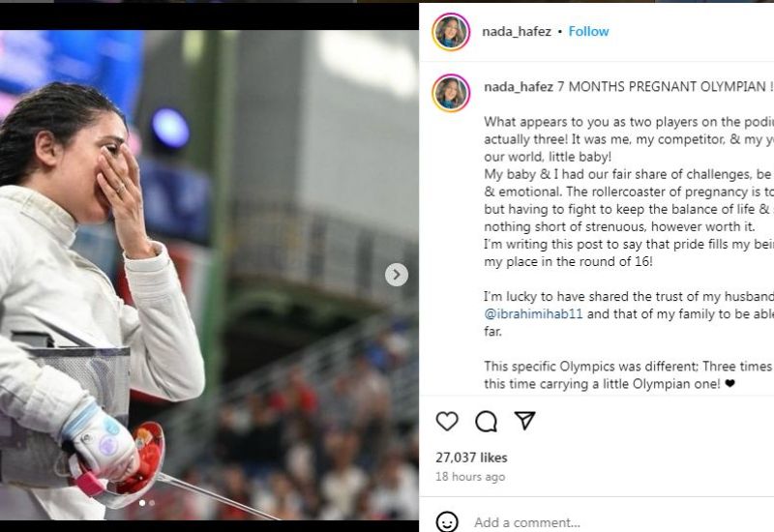Viewport: 774px width, 532px height.
Task: Go to next photo with arrow
Action: coord(397,275)
